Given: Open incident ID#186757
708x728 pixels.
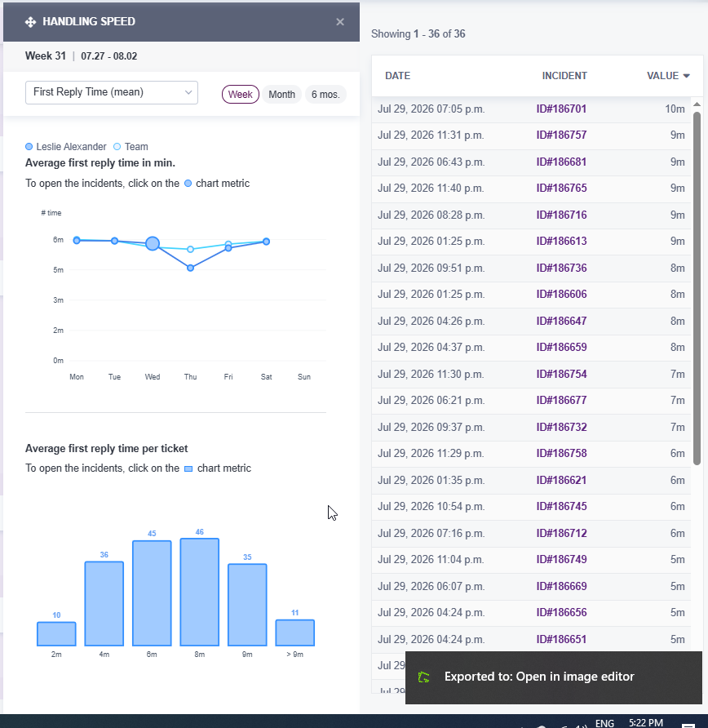Looking at the screenshot, I should 561,135.
